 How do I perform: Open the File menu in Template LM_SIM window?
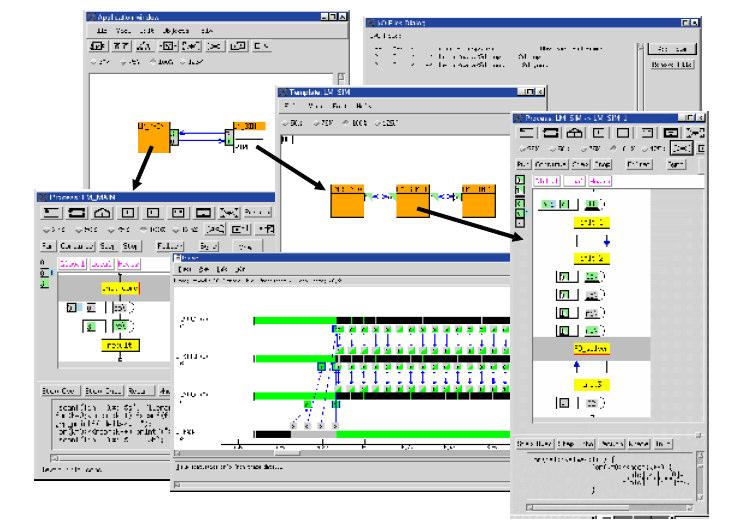coord(290,106)
